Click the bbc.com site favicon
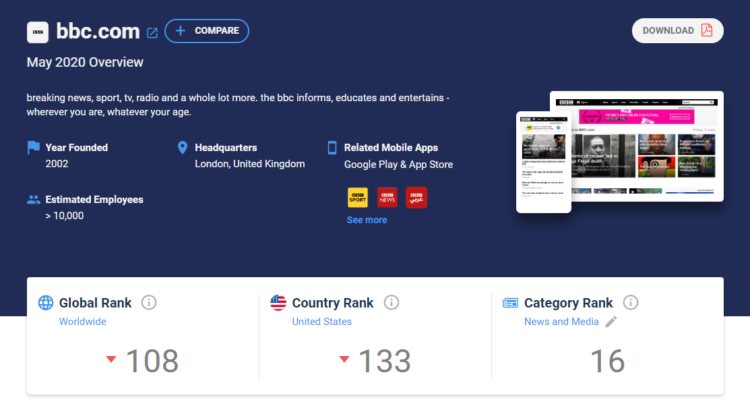Screen dimensions: 750x408 tap(37, 32)
